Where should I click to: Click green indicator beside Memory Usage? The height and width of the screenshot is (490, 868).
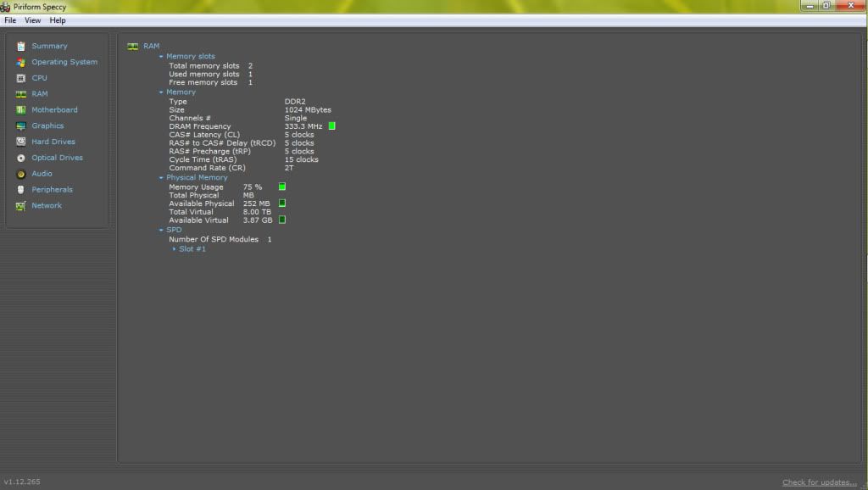(282, 187)
